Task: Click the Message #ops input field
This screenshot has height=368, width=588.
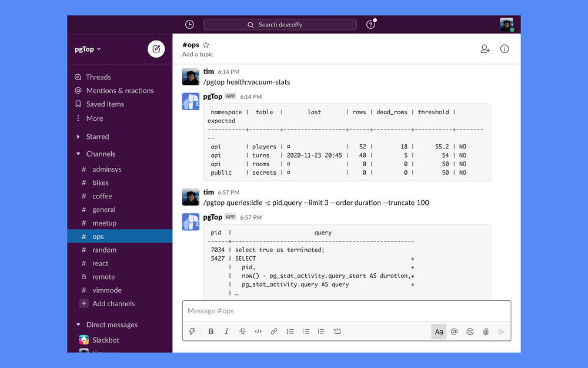Action: [x=346, y=311]
